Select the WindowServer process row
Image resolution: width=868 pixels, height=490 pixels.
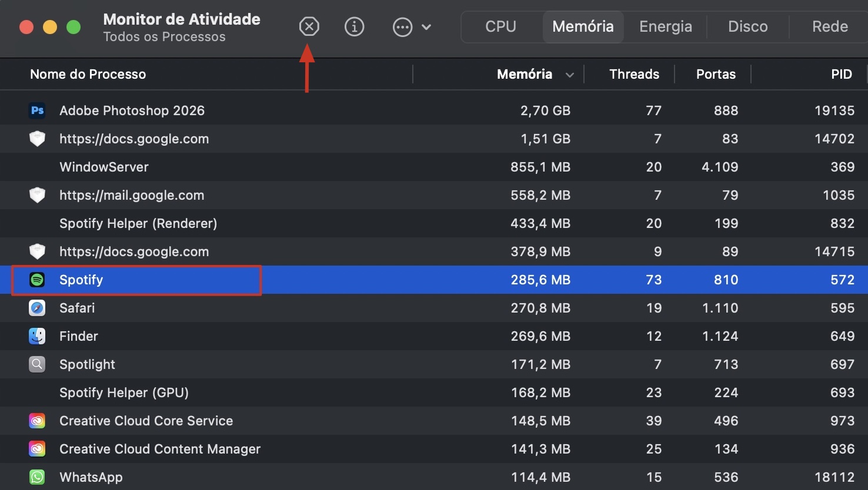(x=235, y=167)
